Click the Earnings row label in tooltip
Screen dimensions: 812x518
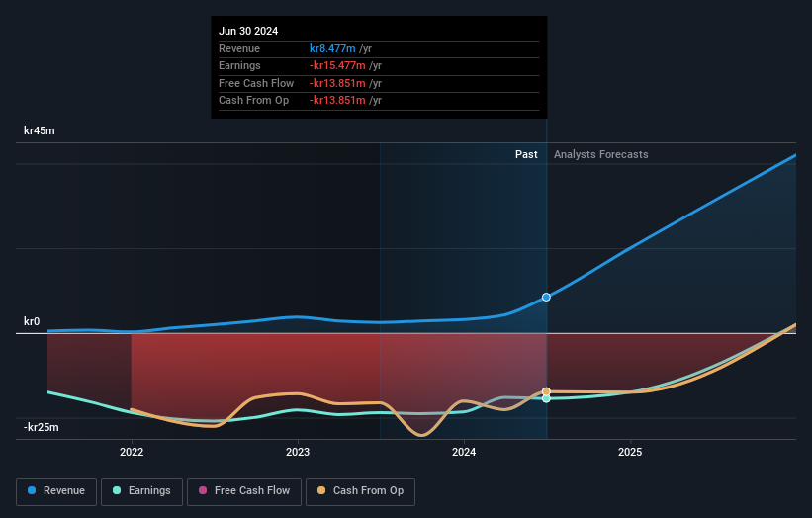(239, 65)
